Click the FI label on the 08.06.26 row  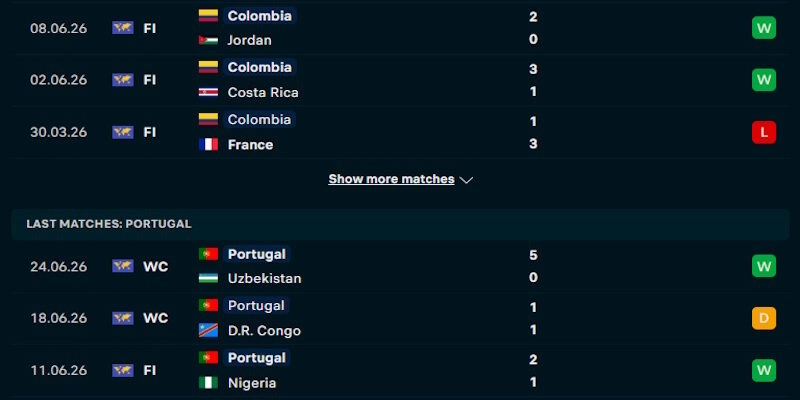149,29
